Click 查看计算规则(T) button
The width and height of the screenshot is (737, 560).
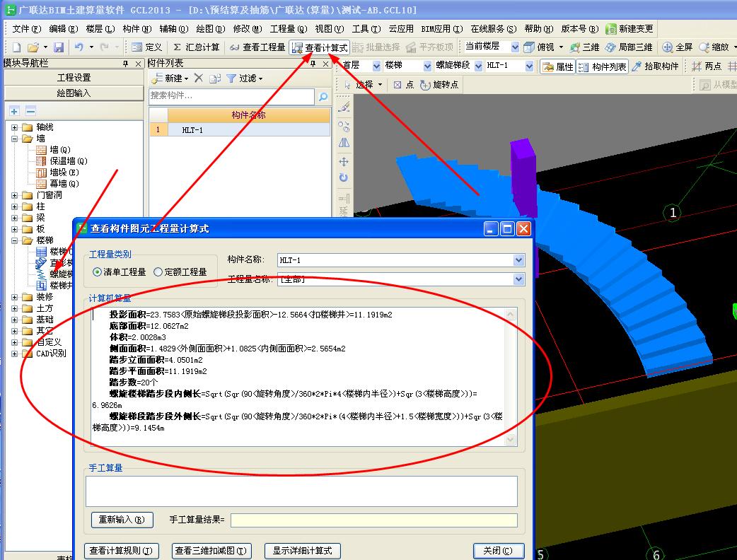click(121, 551)
